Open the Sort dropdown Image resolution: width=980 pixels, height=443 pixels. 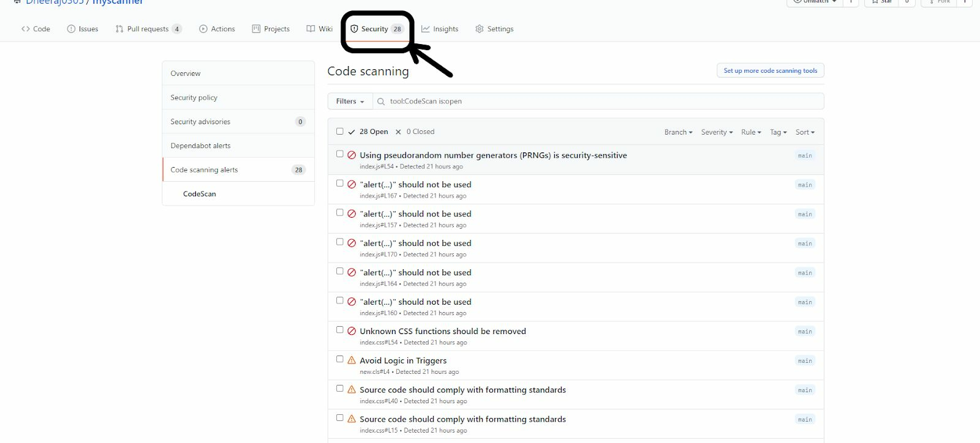[805, 132]
